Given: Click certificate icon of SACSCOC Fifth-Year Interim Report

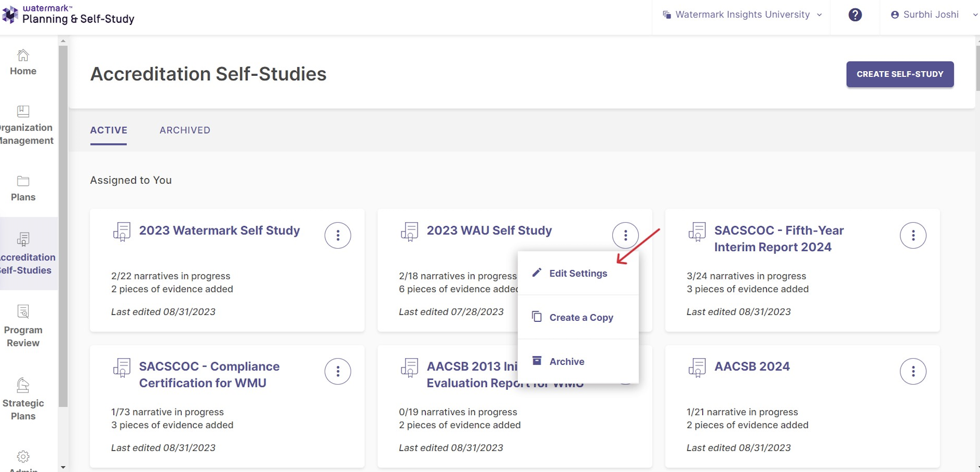Looking at the screenshot, I should (x=697, y=232).
